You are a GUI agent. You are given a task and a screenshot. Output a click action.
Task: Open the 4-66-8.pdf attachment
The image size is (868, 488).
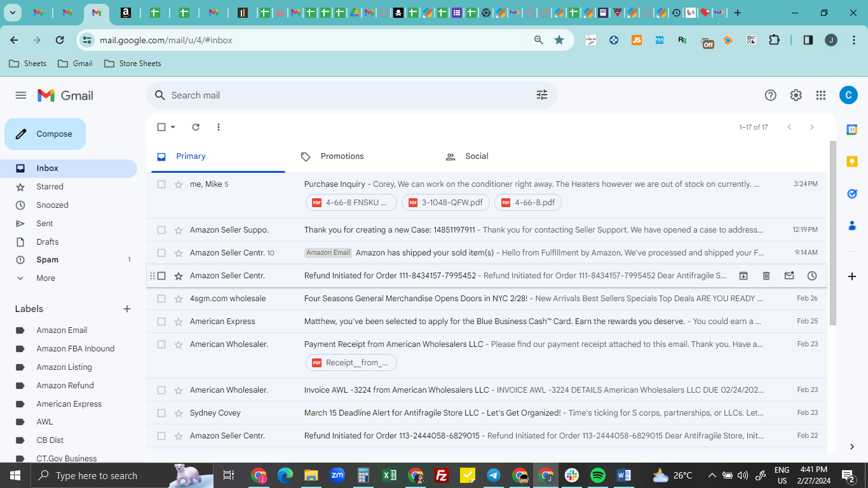pos(528,203)
